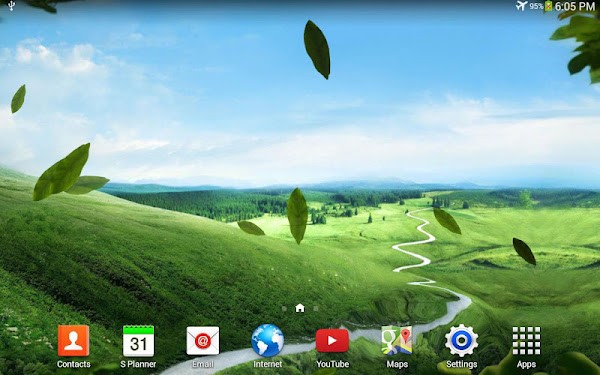600x375 pixels.
Task: Switch to the left home screen page dot
Action: coord(284,308)
